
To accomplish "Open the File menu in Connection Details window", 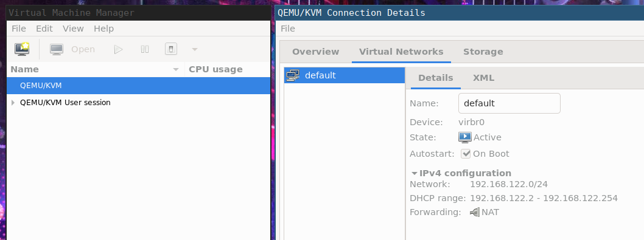I will 288,29.
